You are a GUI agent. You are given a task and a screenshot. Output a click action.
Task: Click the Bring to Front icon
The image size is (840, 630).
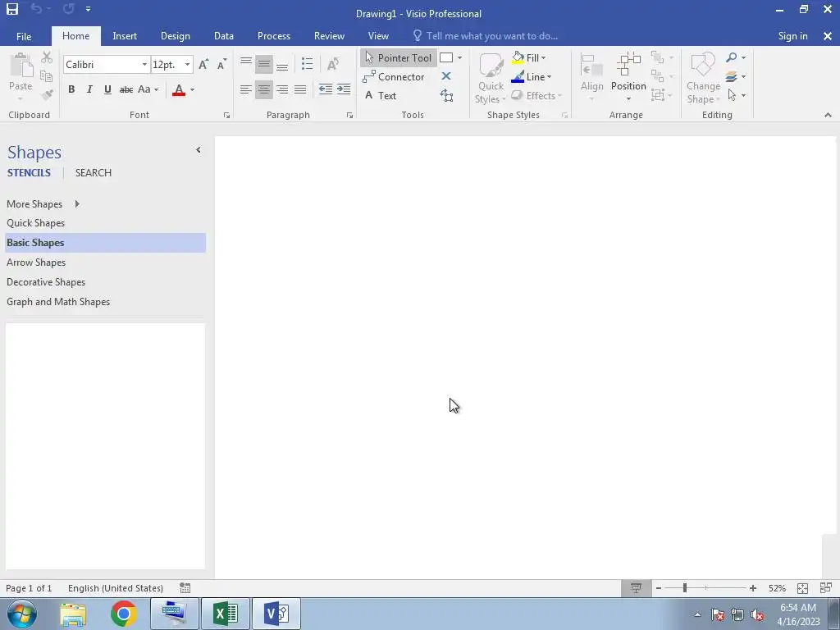657,57
